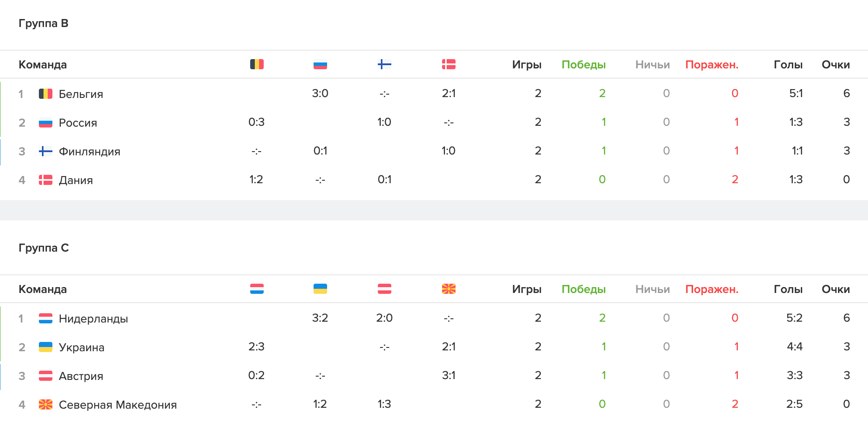
Task: Click Netherlands vs Ukraine 3:2 score
Action: [320, 318]
